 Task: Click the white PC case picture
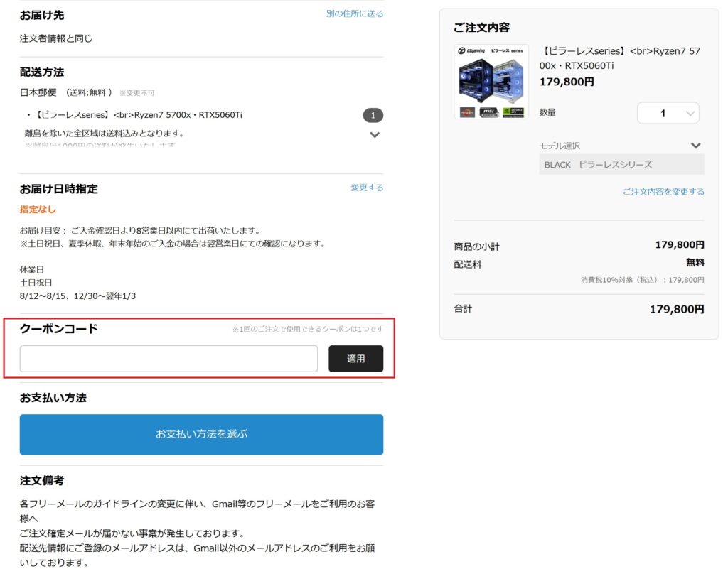(x=509, y=80)
